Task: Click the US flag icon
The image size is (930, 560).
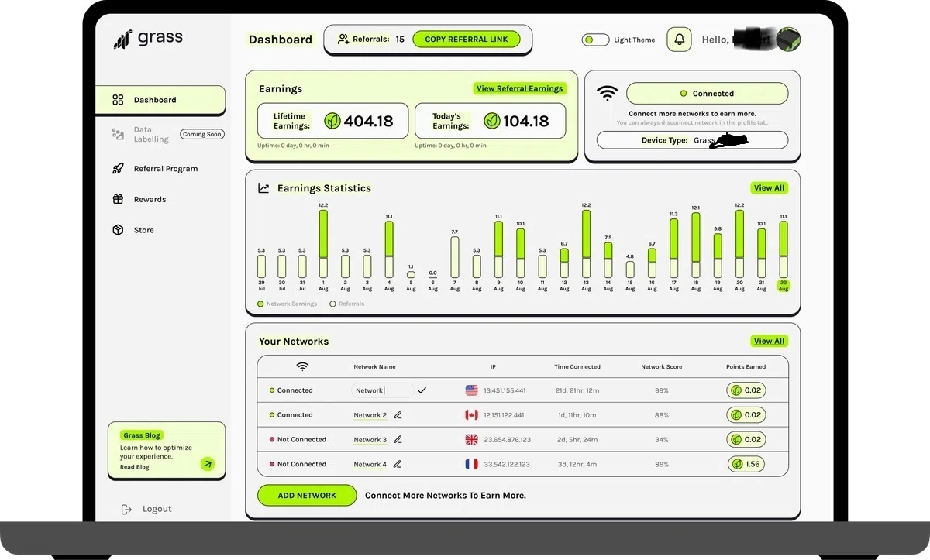Action: pyautogui.click(x=471, y=390)
